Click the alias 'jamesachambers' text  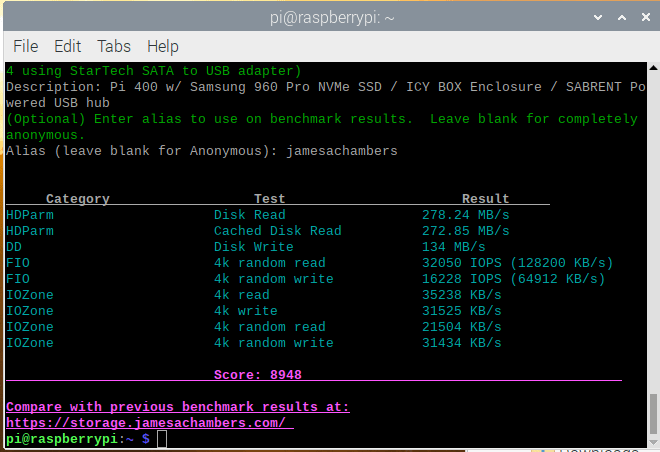[x=342, y=151]
